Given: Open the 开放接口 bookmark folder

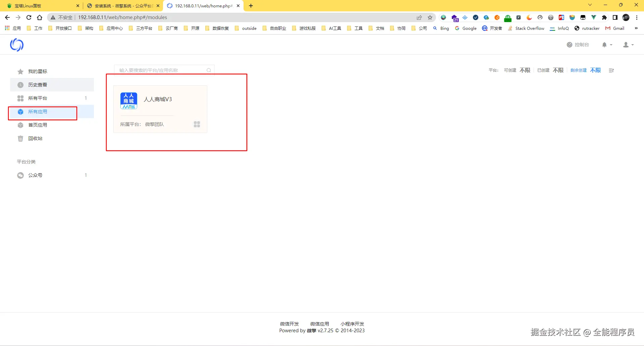Looking at the screenshot, I should coord(60,28).
